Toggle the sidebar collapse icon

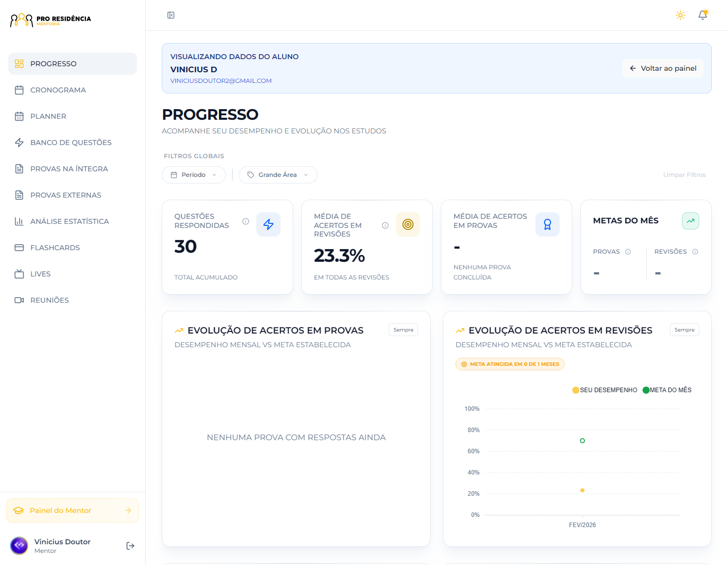(x=171, y=15)
